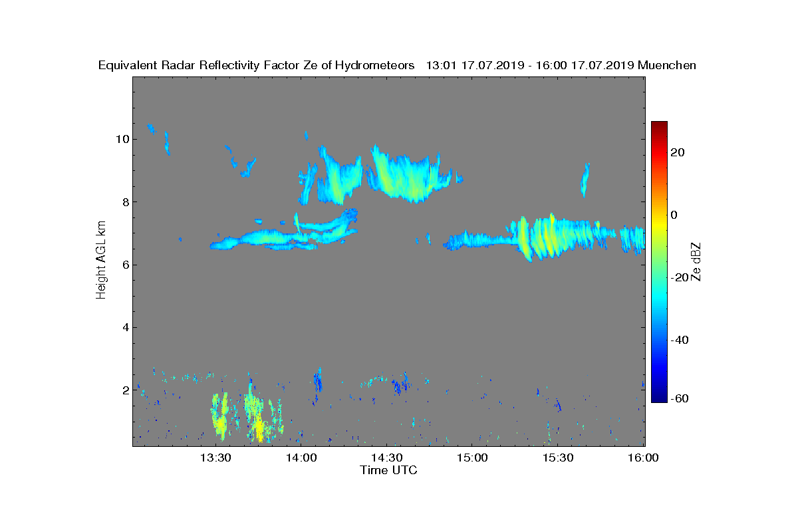
Task: Click the colorbar tick label 0
Action: tap(676, 215)
